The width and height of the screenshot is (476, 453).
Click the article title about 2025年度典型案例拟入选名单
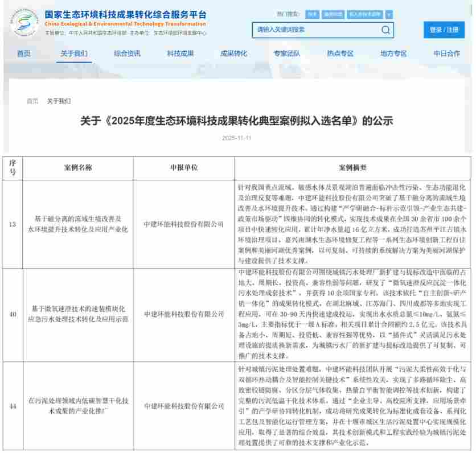click(236, 121)
